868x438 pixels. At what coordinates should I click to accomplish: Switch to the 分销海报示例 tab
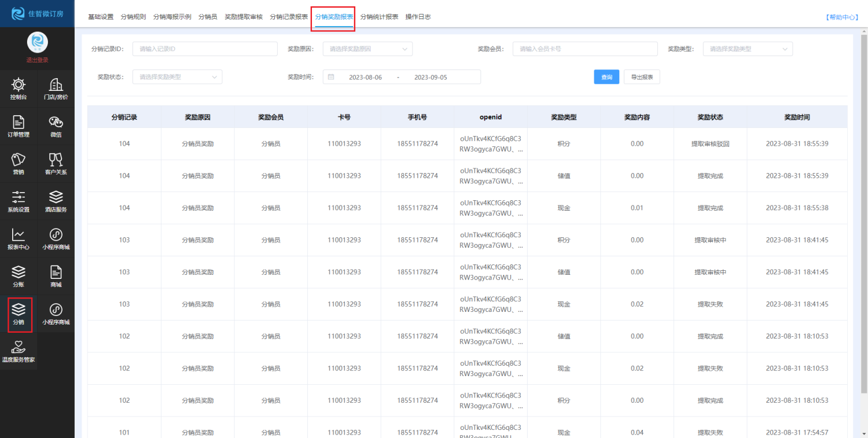coord(172,17)
